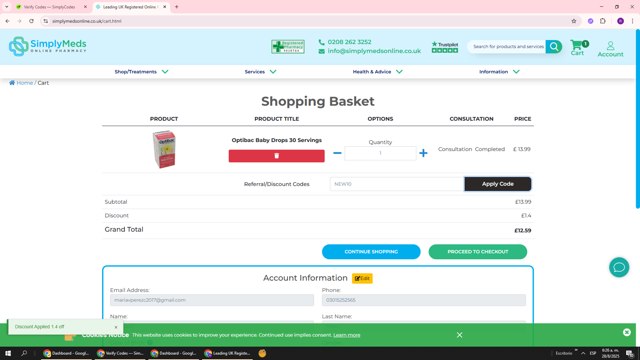Screen dimensions: 640x360
Task: Expand the Information menu
Action: (x=499, y=72)
